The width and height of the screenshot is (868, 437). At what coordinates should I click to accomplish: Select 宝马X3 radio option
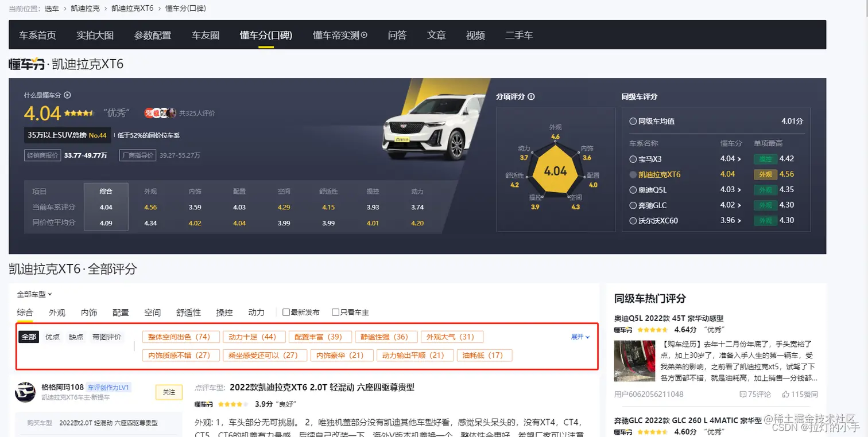click(x=633, y=159)
